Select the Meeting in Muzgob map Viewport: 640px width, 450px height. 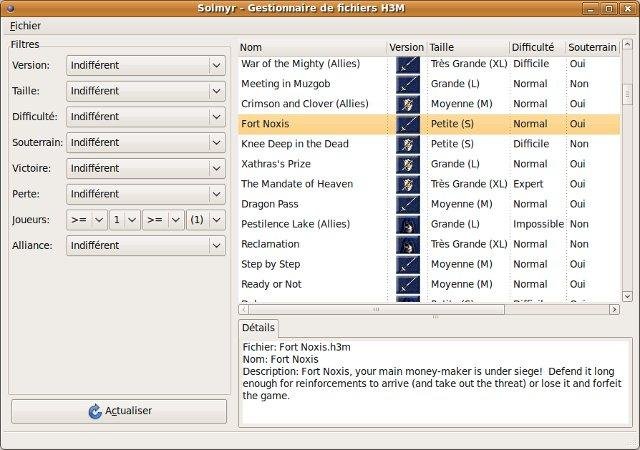(286, 84)
